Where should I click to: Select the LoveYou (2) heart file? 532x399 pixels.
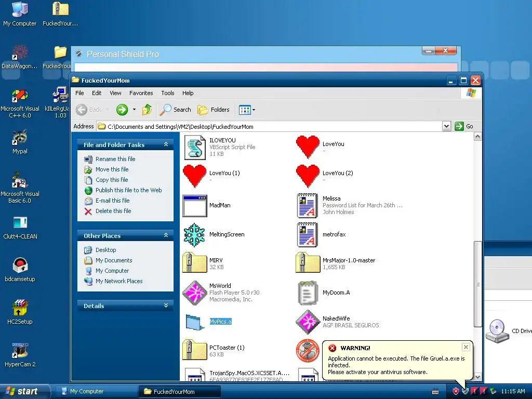click(x=308, y=176)
